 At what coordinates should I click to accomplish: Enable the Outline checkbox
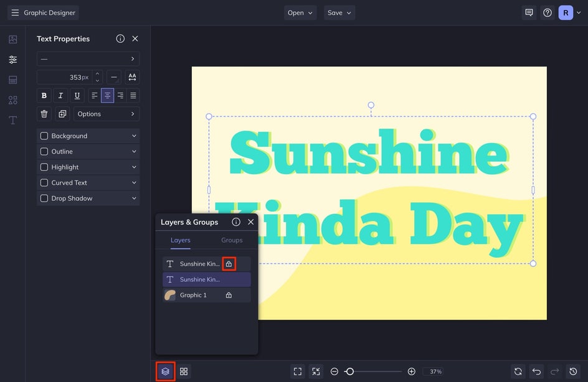click(x=44, y=152)
